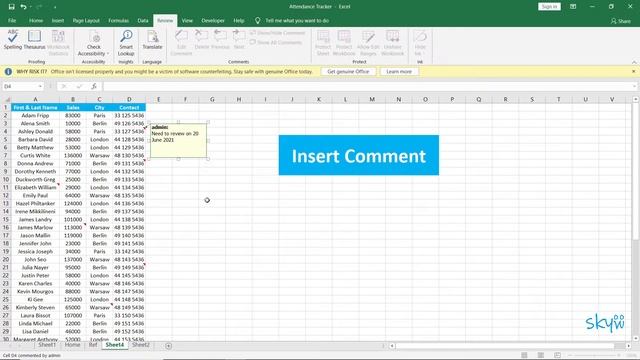640x360 pixels.
Task: Click the Save icon in the title bar
Action: click(11, 7)
